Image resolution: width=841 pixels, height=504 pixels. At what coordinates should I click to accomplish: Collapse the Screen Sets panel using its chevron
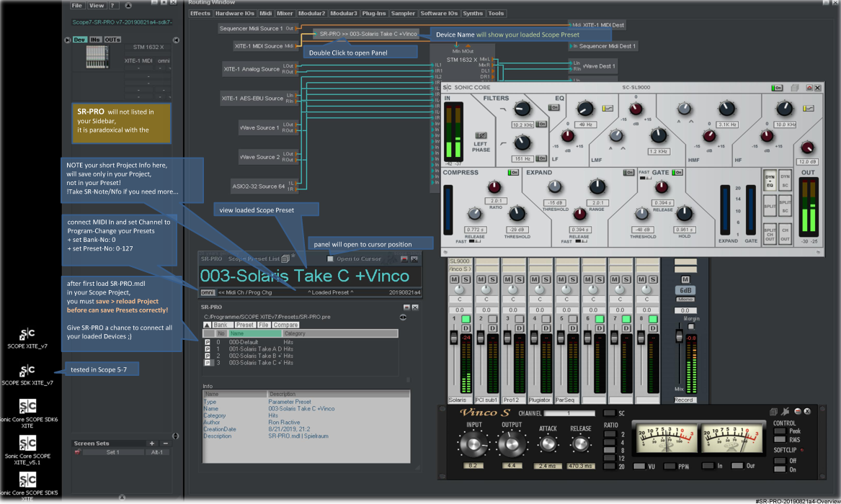pos(175,435)
